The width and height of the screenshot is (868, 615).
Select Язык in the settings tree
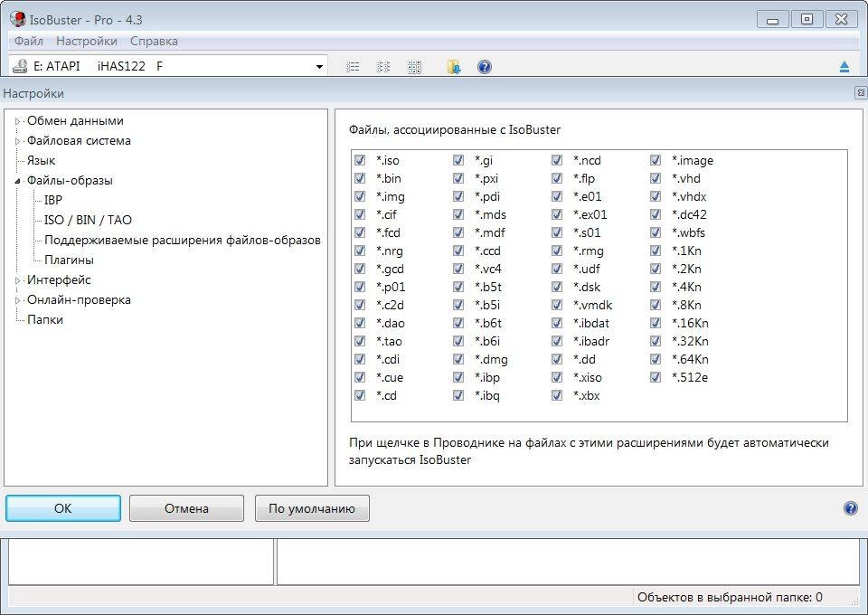[41, 160]
